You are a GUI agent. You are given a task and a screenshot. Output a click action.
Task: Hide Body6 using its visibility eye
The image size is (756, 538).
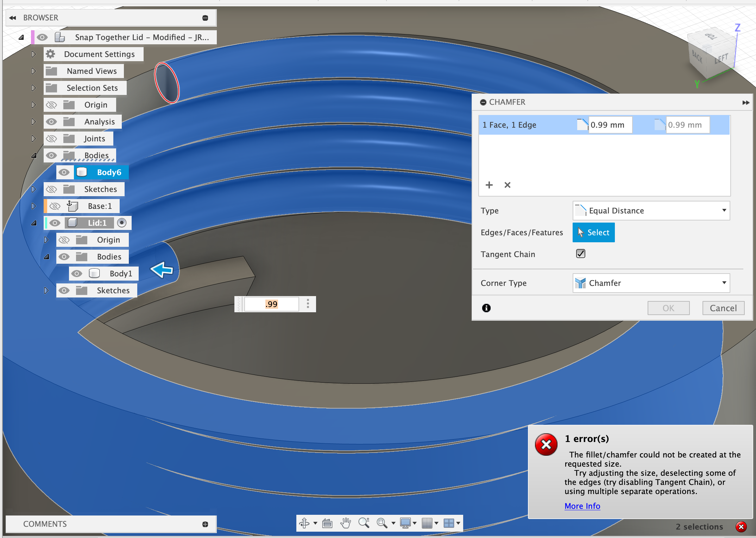pos(64,172)
